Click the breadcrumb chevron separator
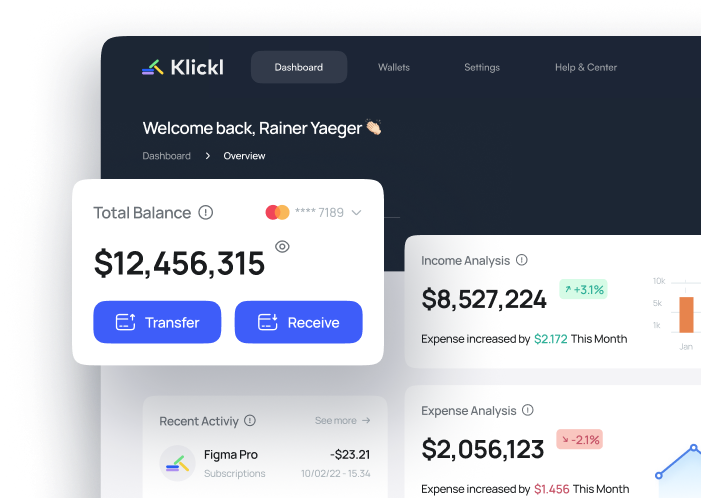701x498 pixels. pyautogui.click(x=207, y=156)
